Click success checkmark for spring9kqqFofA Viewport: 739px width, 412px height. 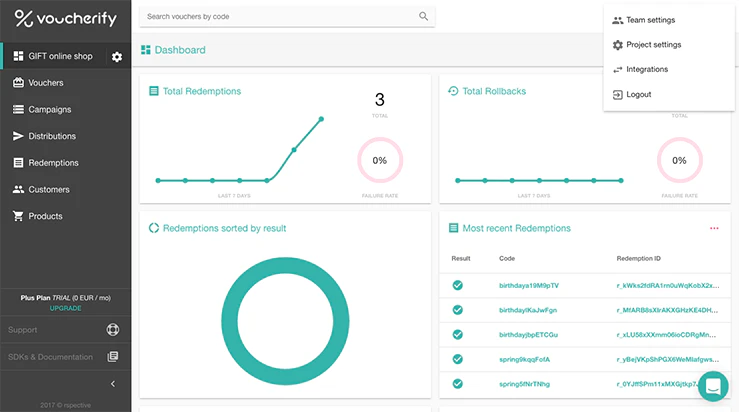[458, 359]
